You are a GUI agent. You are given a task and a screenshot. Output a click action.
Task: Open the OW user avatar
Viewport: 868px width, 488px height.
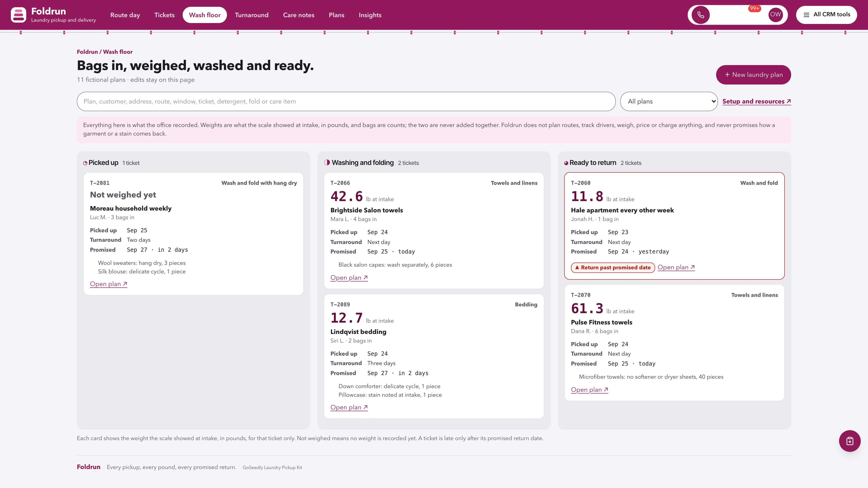click(775, 14)
